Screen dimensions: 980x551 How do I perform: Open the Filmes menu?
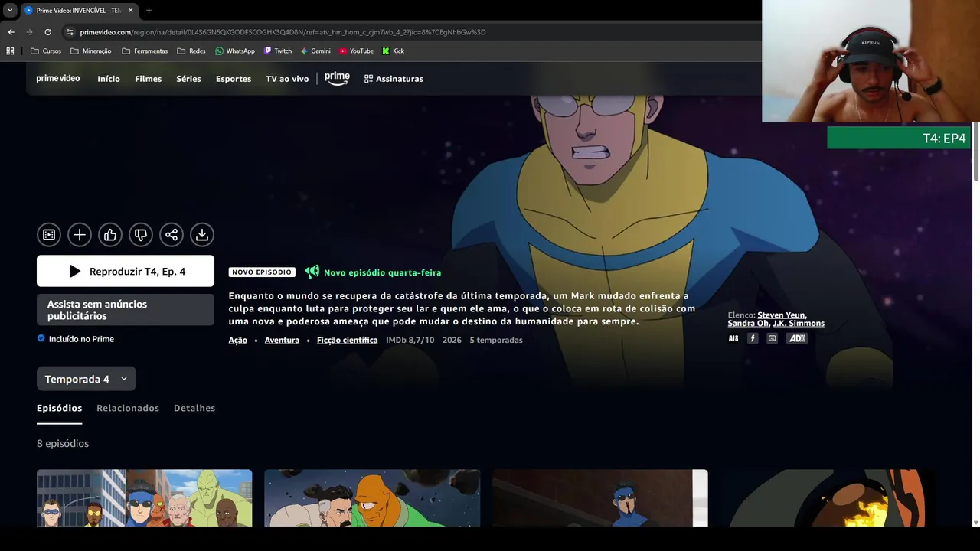pos(149,79)
